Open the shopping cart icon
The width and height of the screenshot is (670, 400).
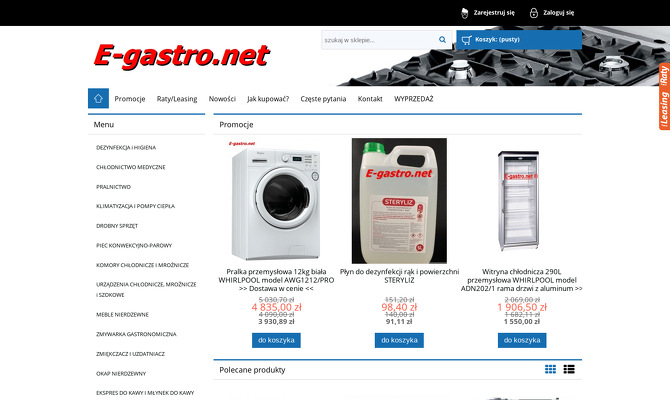(467, 40)
